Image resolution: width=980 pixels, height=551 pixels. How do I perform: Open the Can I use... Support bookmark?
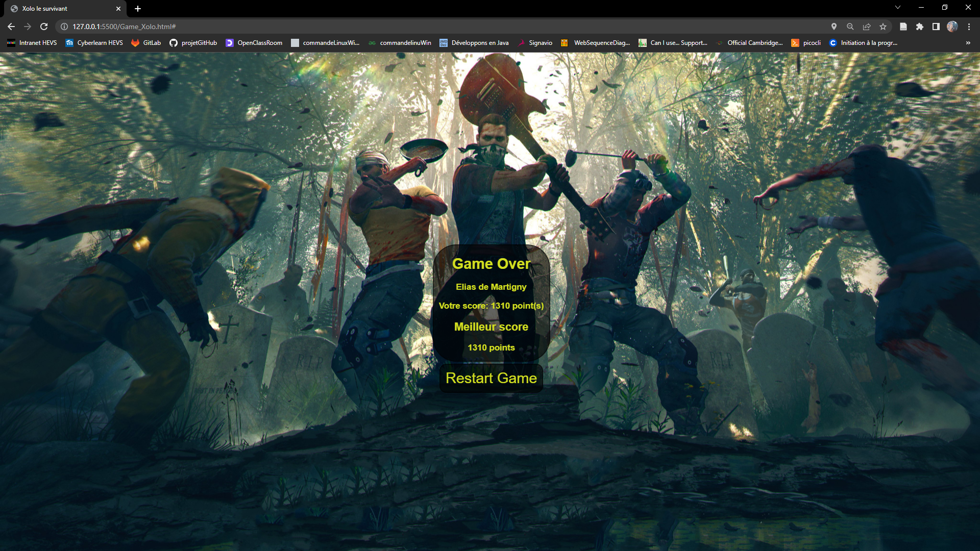point(673,43)
